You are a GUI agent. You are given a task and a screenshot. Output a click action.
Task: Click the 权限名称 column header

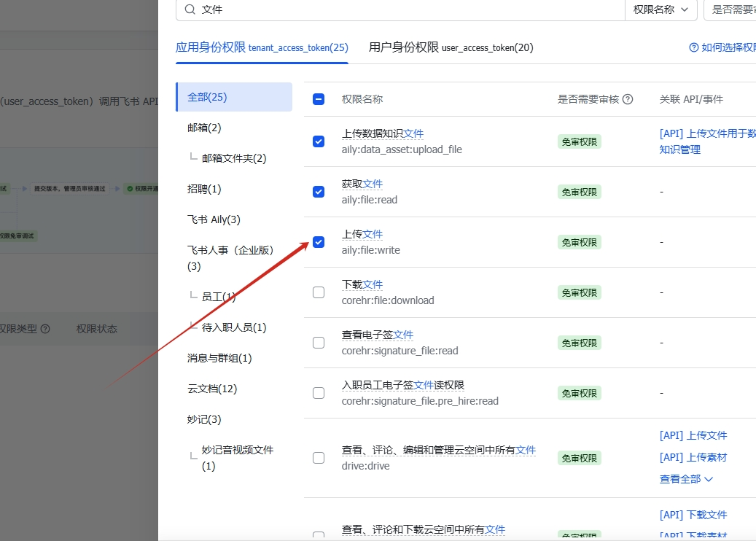(x=362, y=99)
